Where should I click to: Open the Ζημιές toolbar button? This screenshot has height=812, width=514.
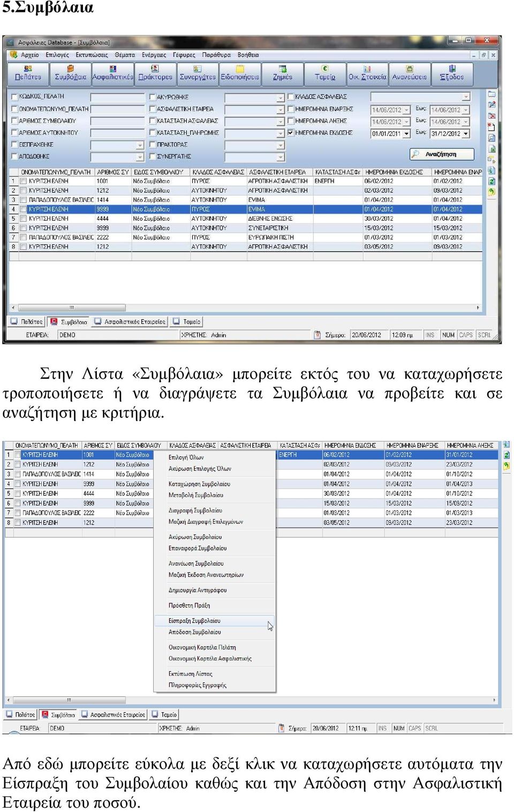point(282,73)
